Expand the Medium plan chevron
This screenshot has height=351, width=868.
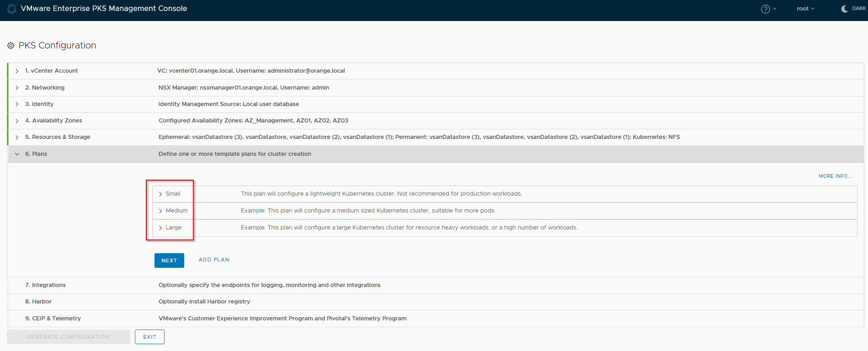(160, 211)
